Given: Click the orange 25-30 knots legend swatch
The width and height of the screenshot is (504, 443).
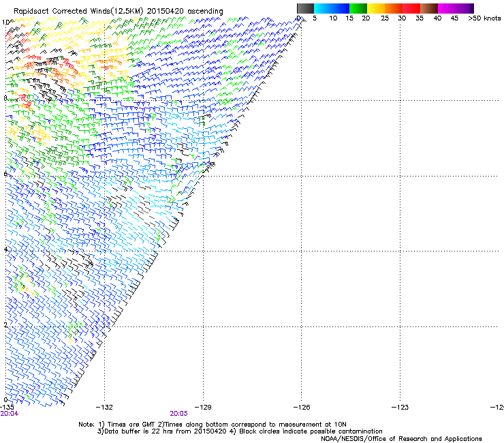Looking at the screenshot, I should 394,8.
